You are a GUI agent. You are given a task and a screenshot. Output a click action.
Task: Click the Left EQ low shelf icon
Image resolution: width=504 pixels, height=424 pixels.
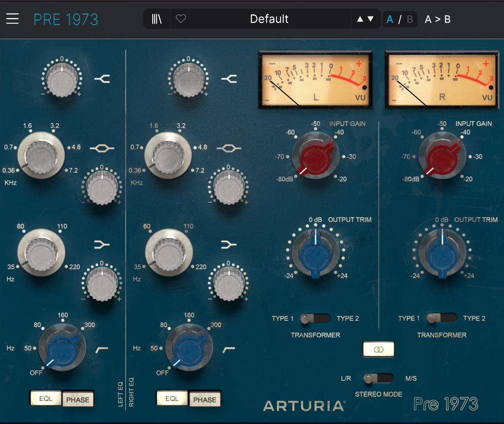[102, 245]
